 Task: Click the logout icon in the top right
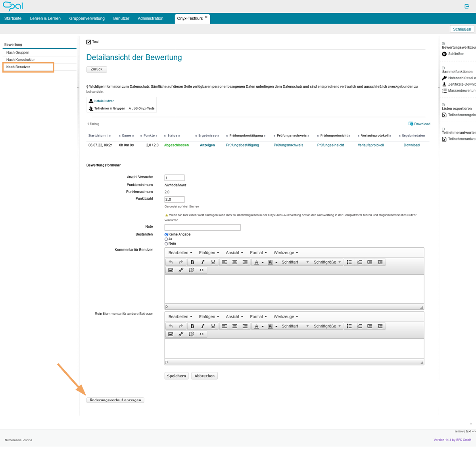[467, 6]
